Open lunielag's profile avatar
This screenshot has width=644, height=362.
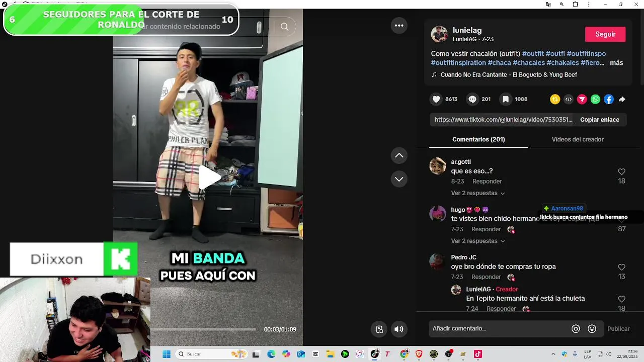tap(439, 34)
